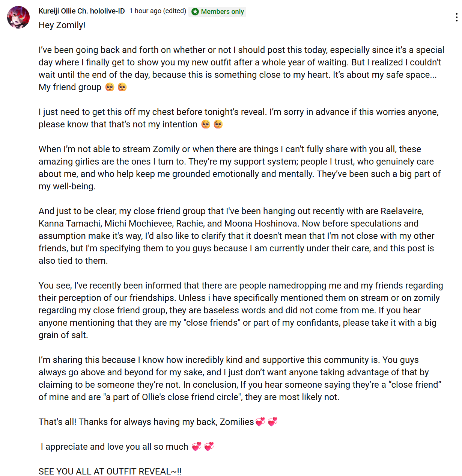Click first pleading emoji after 'not my intention'
The image size is (462, 476).
(x=206, y=124)
